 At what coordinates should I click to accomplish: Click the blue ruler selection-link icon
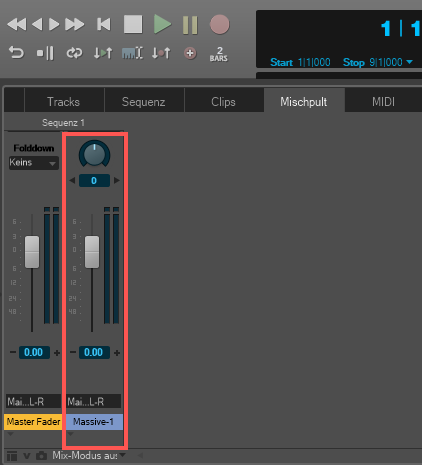(x=132, y=53)
